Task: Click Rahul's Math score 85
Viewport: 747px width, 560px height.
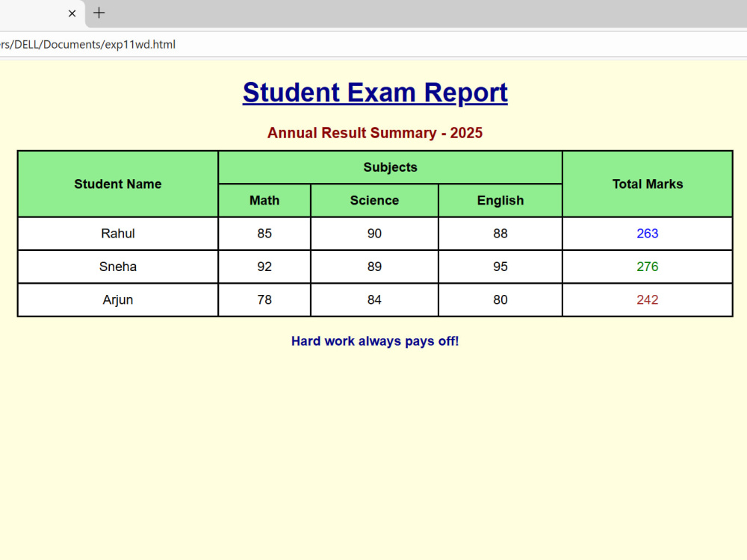Action: [264, 233]
